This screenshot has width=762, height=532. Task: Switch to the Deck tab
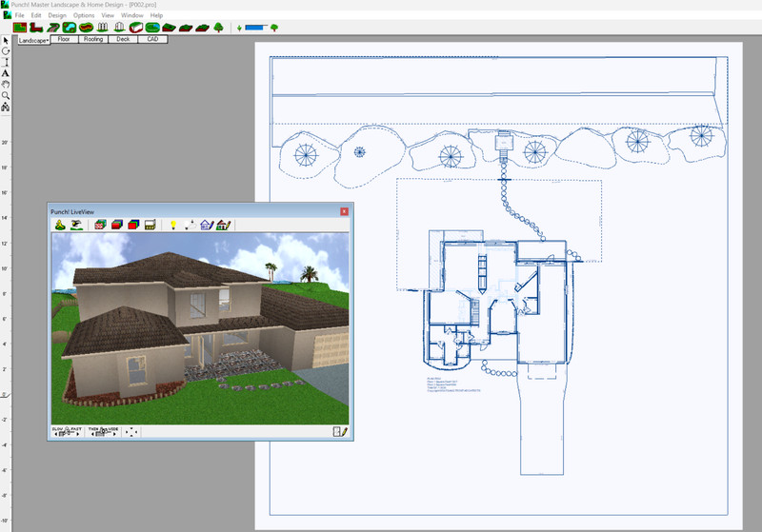123,39
